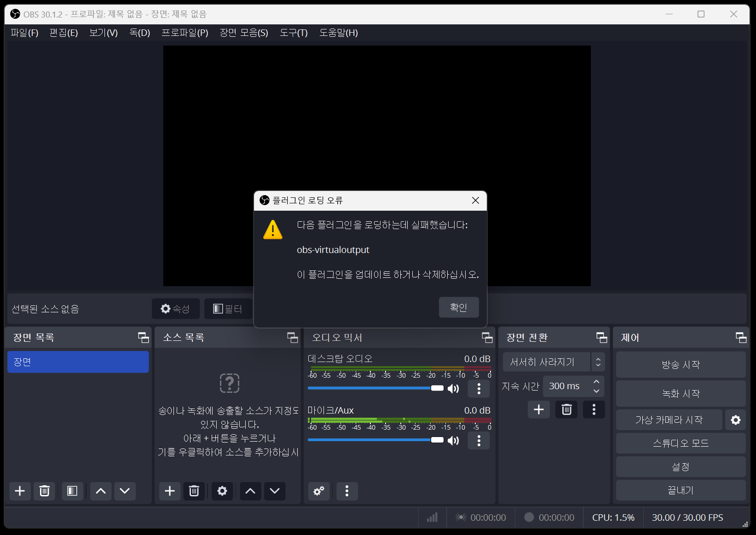The width and height of the screenshot is (756, 535).
Task: Click the CPU: 1.5% status text
Action: coord(613,518)
